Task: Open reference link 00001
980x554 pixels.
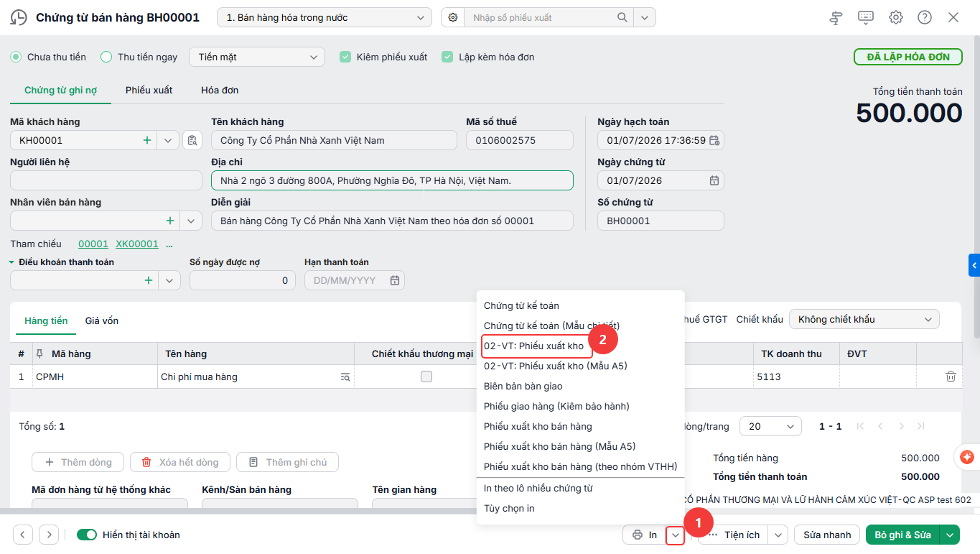Action: tap(93, 244)
